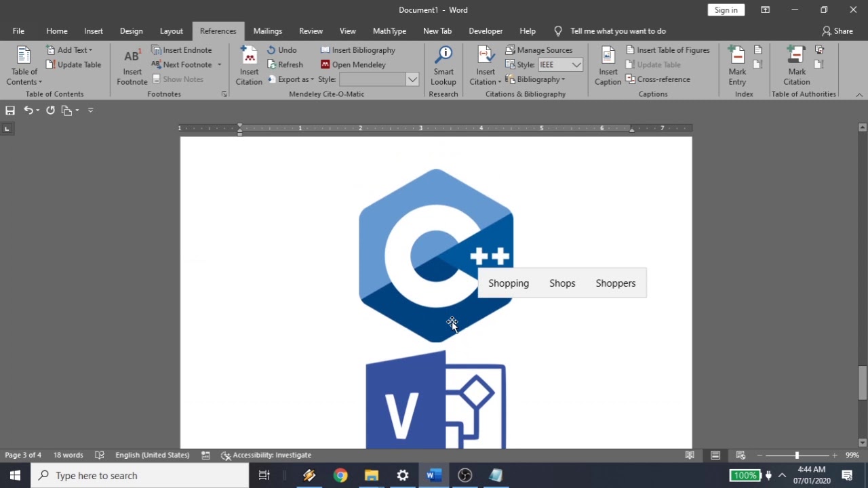Switch to the Layout tab
The height and width of the screenshot is (488, 868).
172,31
